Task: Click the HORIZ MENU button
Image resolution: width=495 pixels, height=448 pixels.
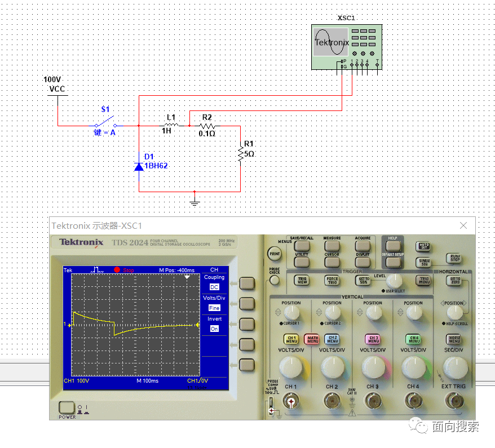Action: [454, 339]
